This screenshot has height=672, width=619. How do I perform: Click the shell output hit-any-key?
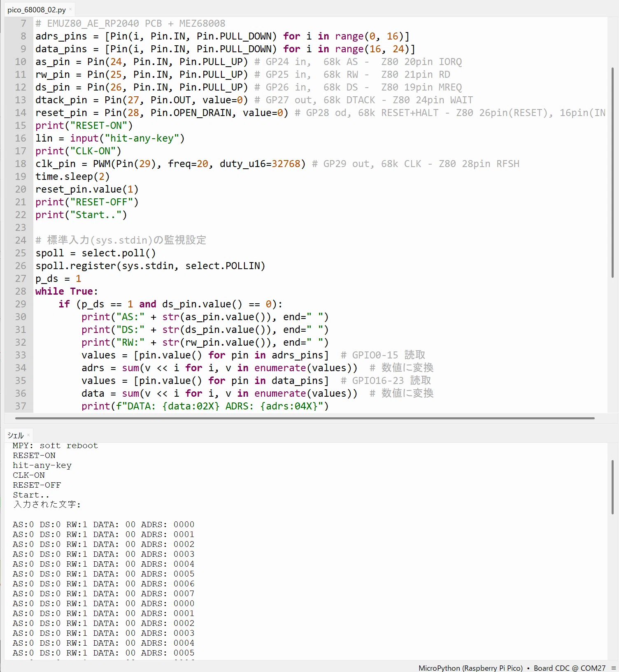42,465
